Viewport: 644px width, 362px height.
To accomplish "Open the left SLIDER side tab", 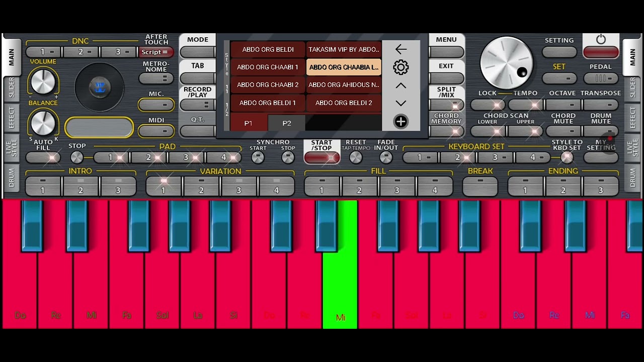I will (x=11, y=88).
